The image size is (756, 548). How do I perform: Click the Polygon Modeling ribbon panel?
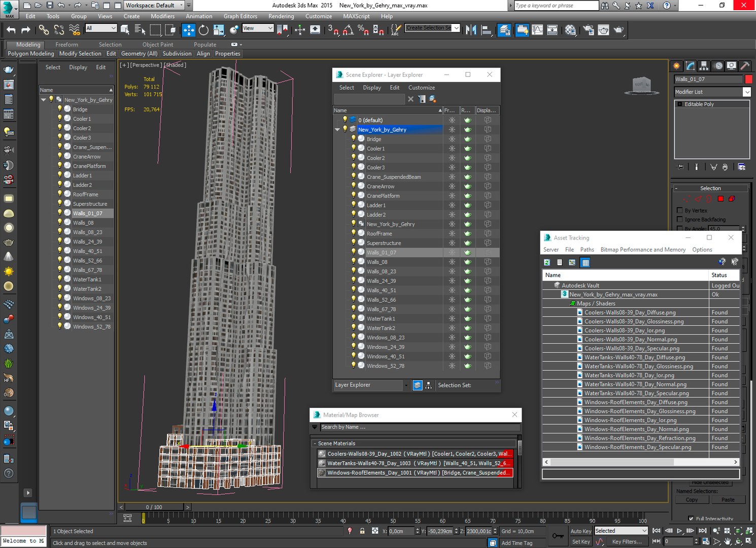pyautogui.click(x=30, y=54)
